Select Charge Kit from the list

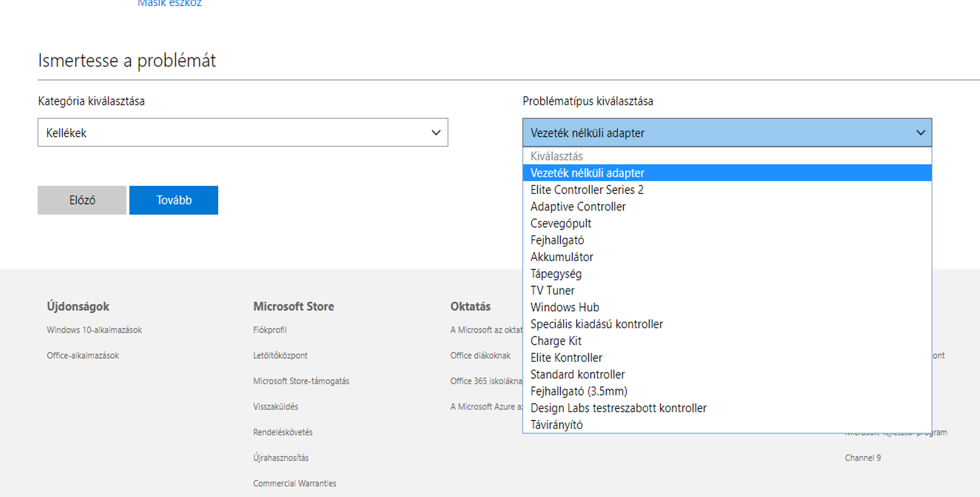tap(556, 341)
